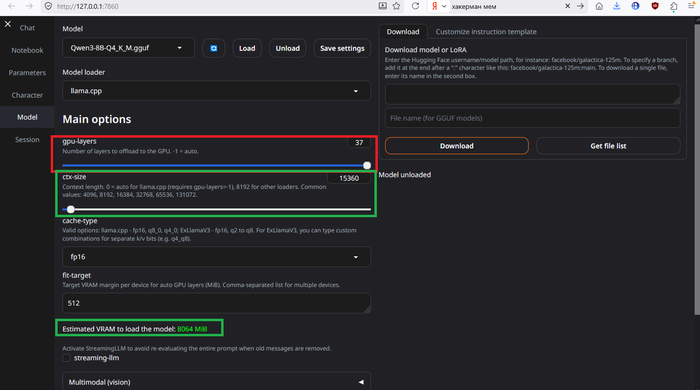This screenshot has width=700, height=390.
Task: Click the Download button
Action: click(457, 146)
